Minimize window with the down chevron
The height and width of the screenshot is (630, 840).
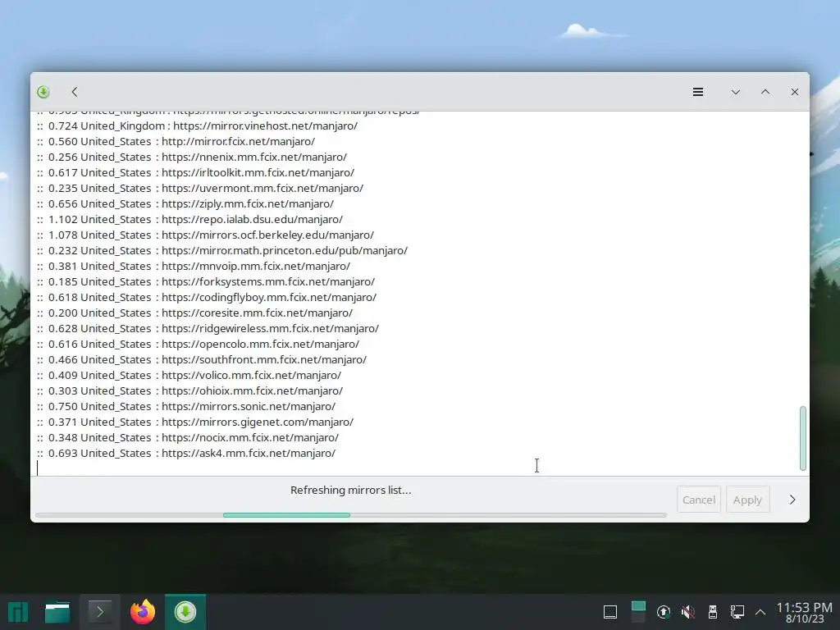[x=736, y=92]
